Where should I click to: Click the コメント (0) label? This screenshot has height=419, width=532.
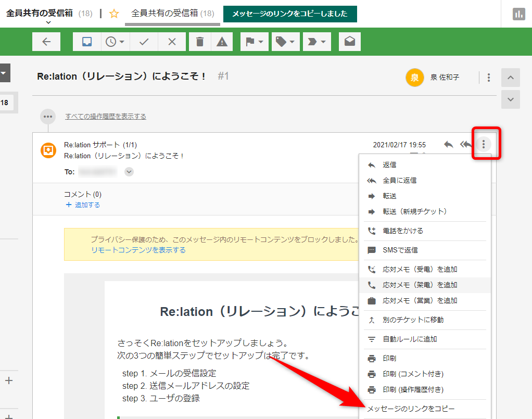tap(83, 194)
